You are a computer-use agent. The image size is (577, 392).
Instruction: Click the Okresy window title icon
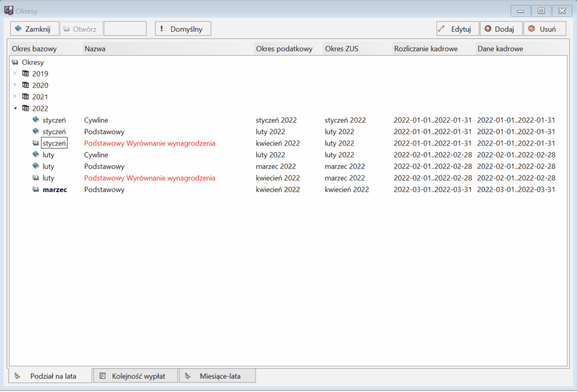(8, 10)
